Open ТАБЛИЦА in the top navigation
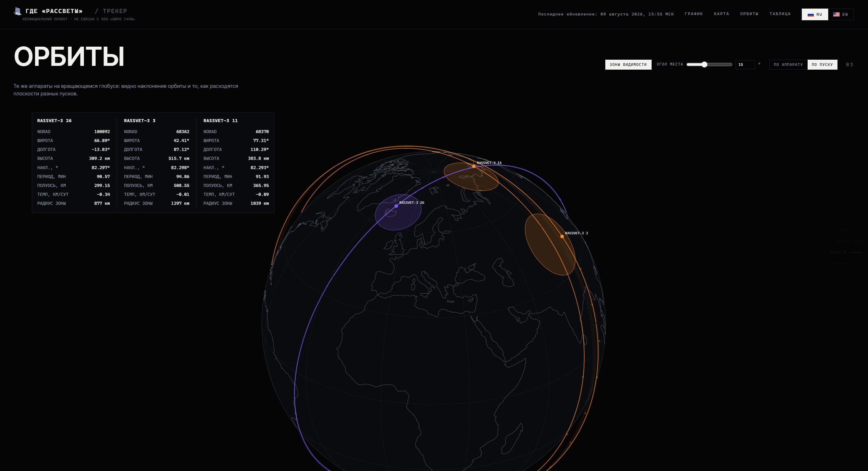Image resolution: width=868 pixels, height=471 pixels. [780, 14]
